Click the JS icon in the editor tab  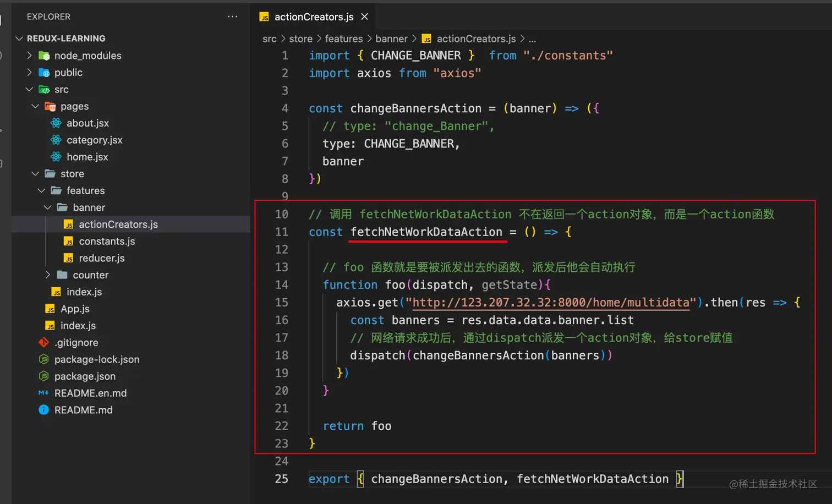coord(264,17)
